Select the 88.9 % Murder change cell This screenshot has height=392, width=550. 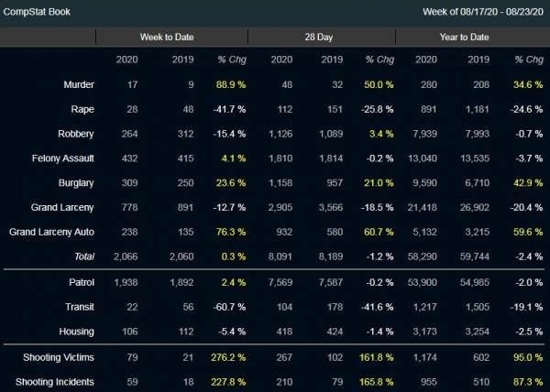[x=229, y=84]
